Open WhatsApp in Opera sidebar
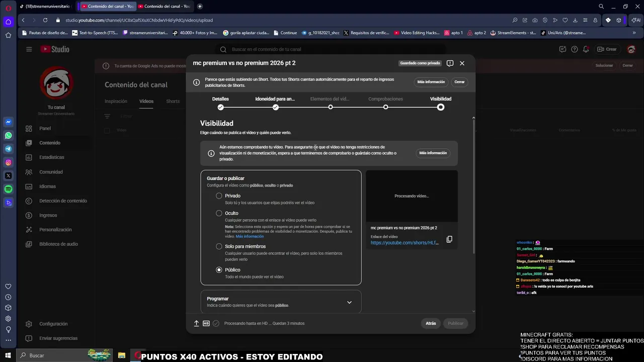Screen dimensions: 644x362 pos(9,136)
